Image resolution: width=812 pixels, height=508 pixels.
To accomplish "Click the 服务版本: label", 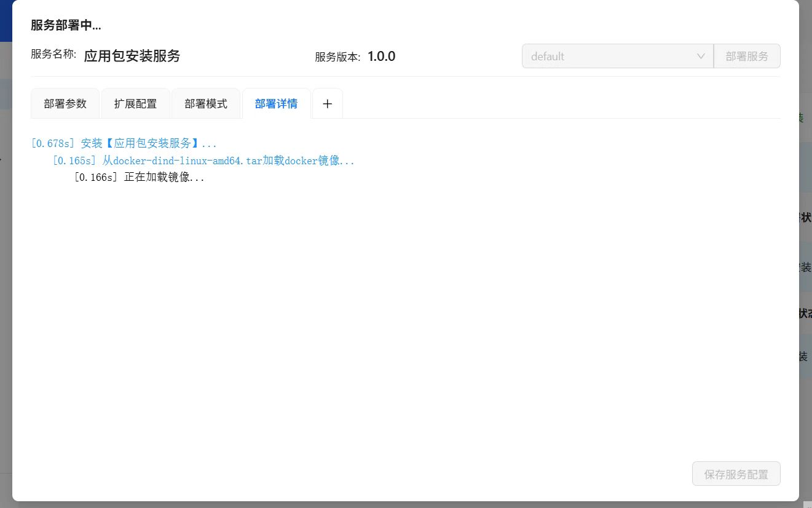I will (x=337, y=57).
